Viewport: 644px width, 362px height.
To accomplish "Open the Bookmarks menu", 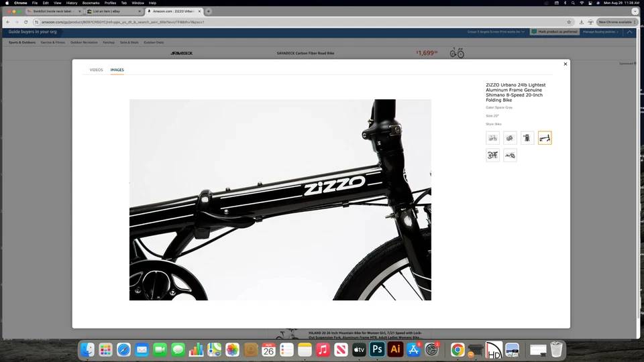I will pos(91,3).
